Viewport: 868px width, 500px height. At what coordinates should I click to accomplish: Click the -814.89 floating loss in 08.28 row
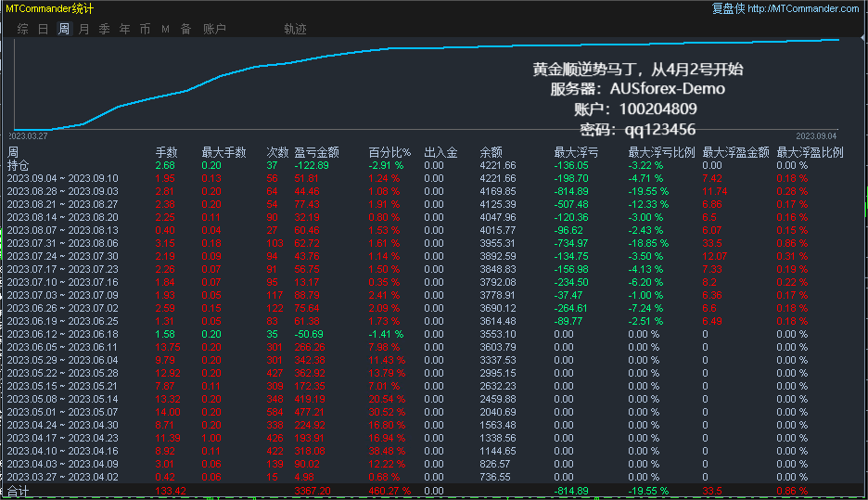pyautogui.click(x=571, y=191)
